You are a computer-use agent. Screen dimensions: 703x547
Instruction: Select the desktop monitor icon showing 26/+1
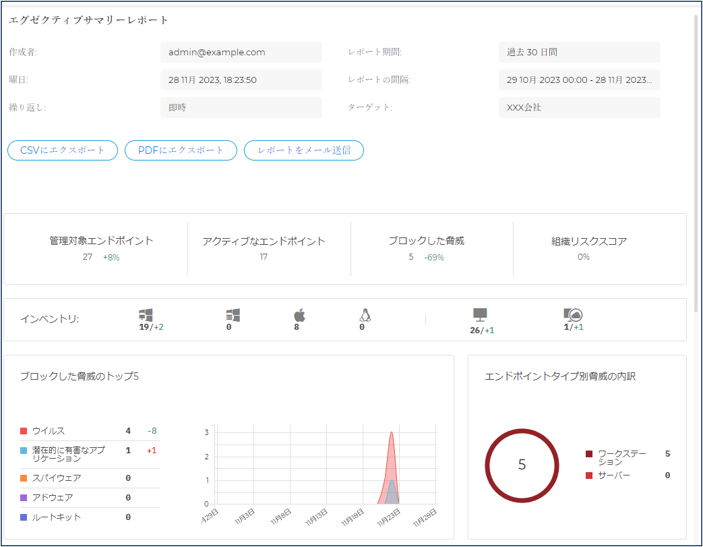point(480,315)
